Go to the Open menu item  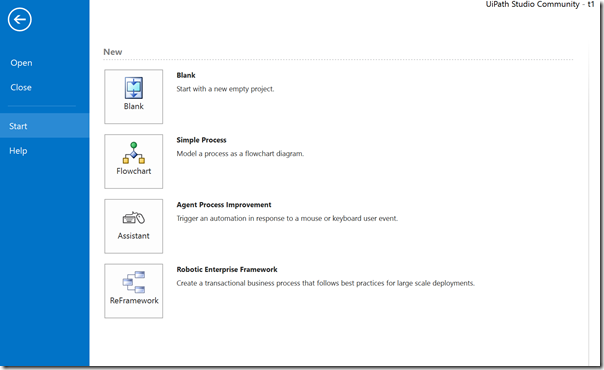tap(21, 63)
